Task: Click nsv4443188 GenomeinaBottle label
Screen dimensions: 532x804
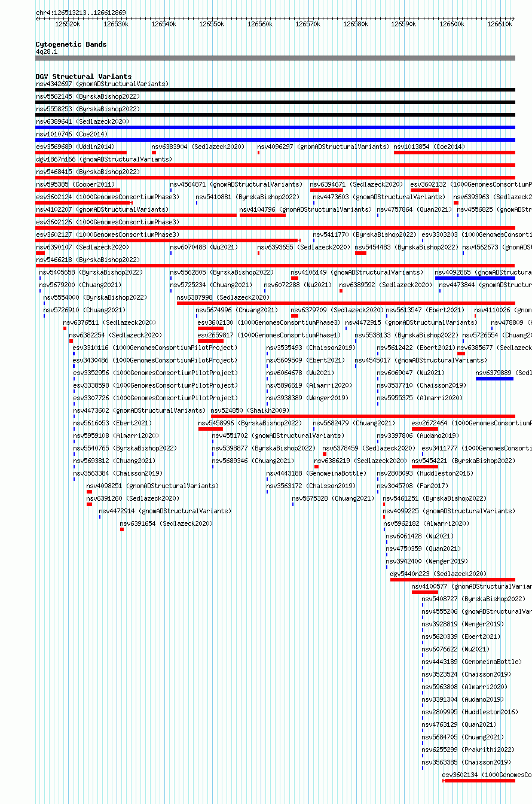Action: pos(317,473)
